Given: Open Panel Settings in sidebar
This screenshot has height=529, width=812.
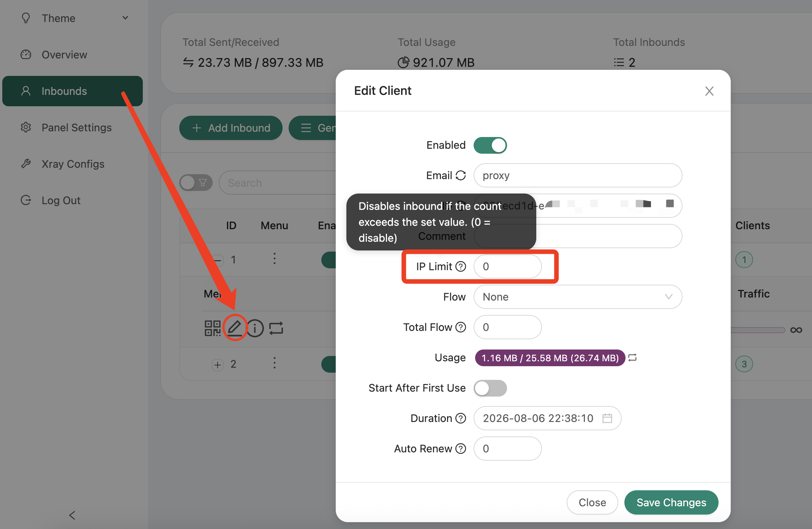Looking at the screenshot, I should (x=76, y=128).
